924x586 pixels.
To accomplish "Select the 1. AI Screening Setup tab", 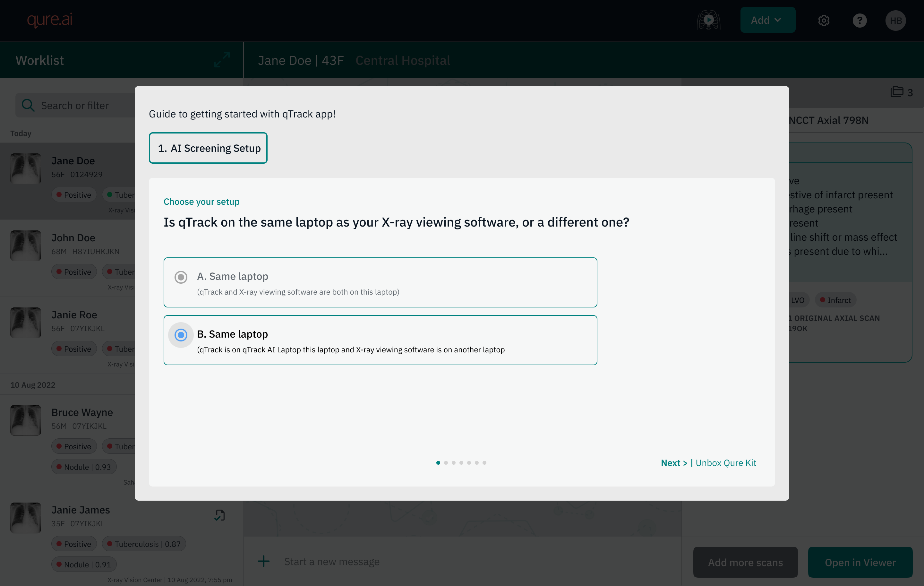I will [x=208, y=148].
